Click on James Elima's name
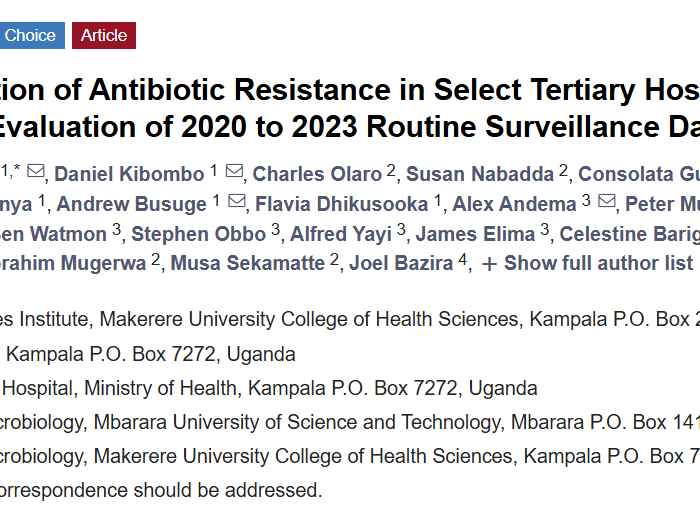Image resolution: width=700 pixels, height=526 pixels. [476, 234]
